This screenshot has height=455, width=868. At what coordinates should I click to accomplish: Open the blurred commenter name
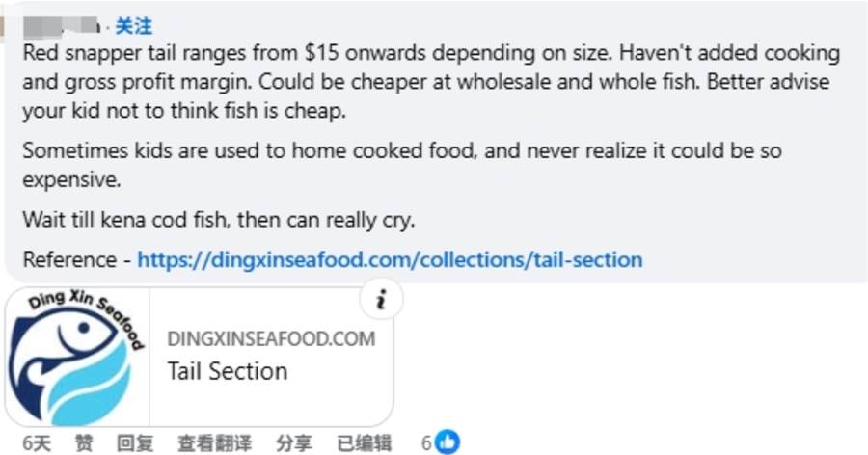point(62,25)
